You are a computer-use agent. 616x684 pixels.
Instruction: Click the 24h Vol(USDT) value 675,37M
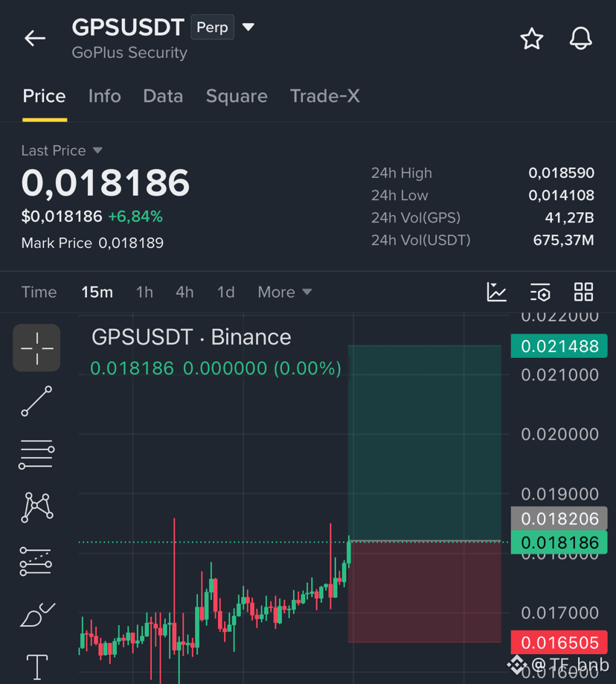(x=564, y=240)
